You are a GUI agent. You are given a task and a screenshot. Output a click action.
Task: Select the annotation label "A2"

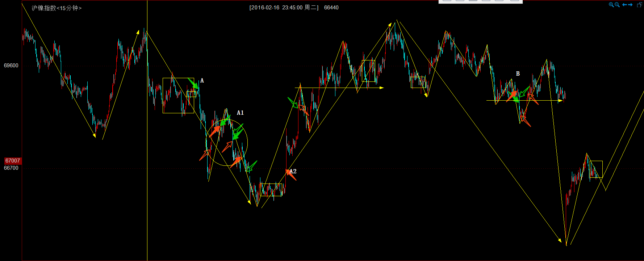pos(293,172)
